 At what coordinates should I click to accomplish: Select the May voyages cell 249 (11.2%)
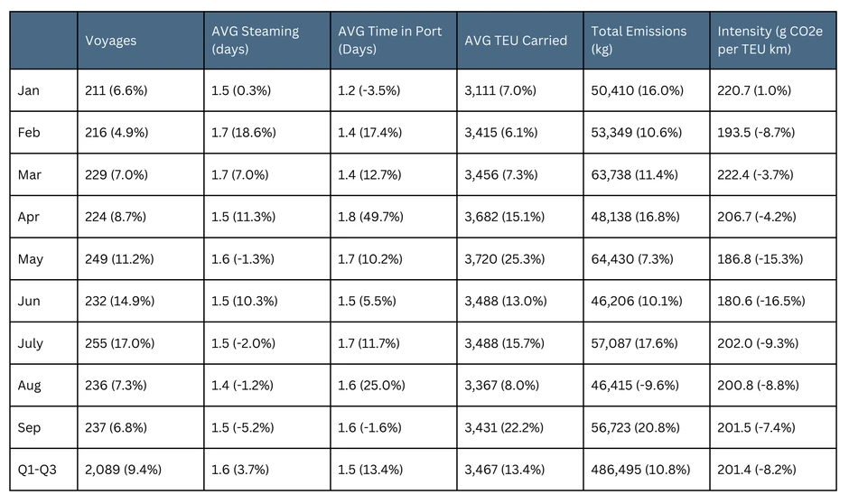[119, 259]
